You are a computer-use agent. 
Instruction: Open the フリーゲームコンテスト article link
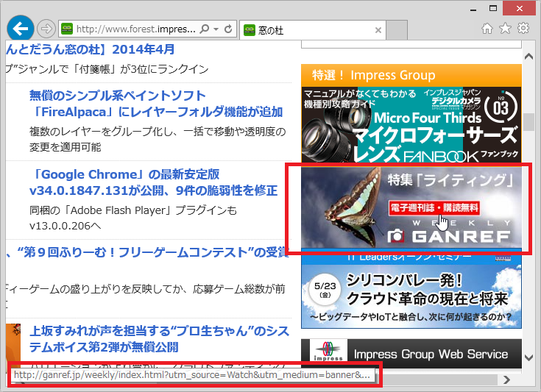pyautogui.click(x=148, y=252)
